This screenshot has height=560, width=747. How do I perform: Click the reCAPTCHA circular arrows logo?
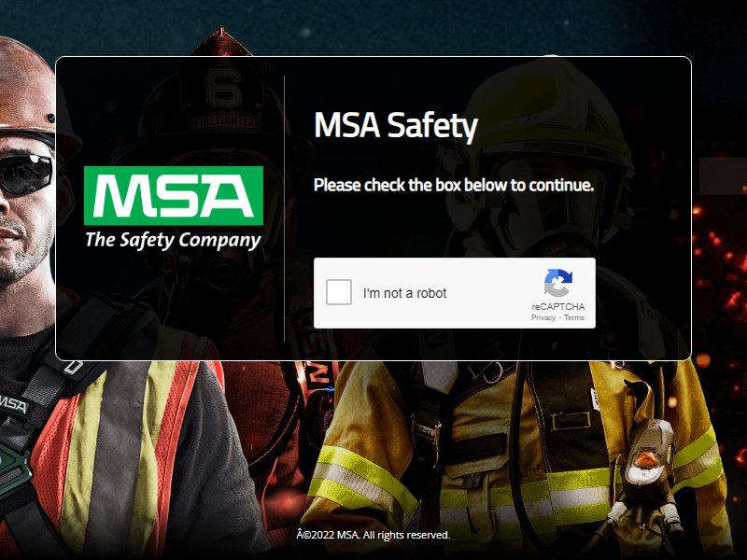click(557, 283)
